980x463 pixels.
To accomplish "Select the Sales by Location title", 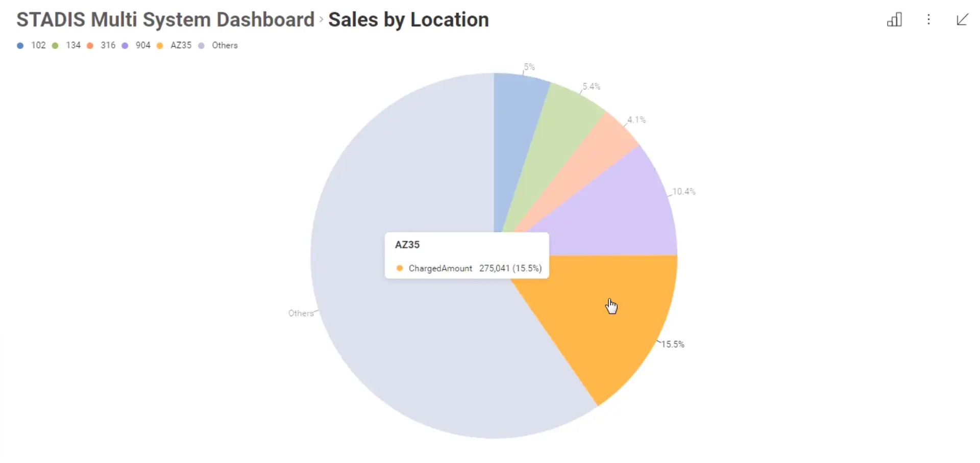I will click(408, 19).
